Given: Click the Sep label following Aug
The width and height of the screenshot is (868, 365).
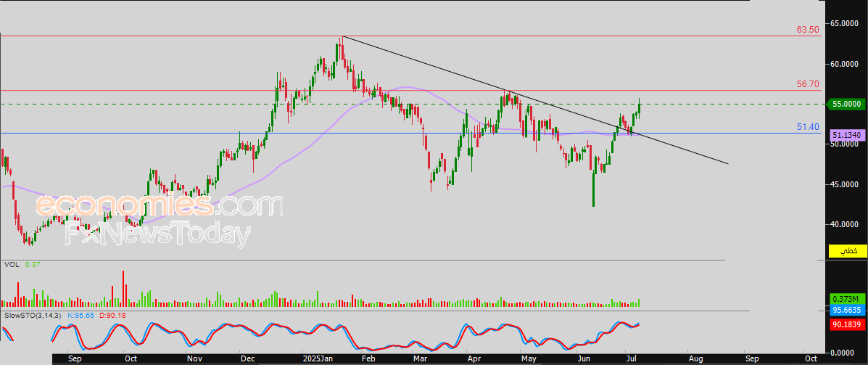Looking at the screenshot, I should click(752, 358).
